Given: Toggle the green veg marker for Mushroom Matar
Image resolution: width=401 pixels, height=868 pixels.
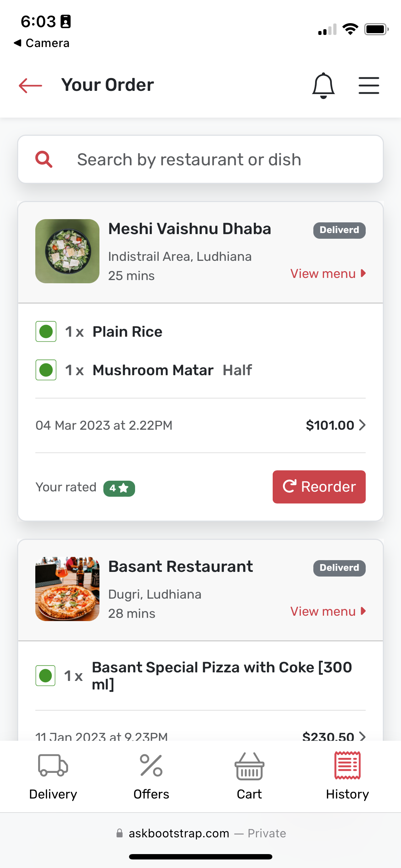Looking at the screenshot, I should coord(46,370).
